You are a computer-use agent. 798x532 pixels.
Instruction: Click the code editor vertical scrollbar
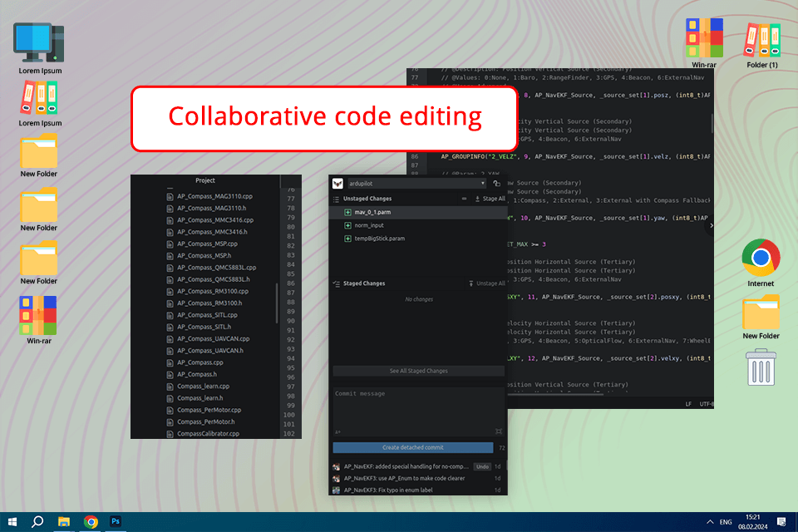712,124
